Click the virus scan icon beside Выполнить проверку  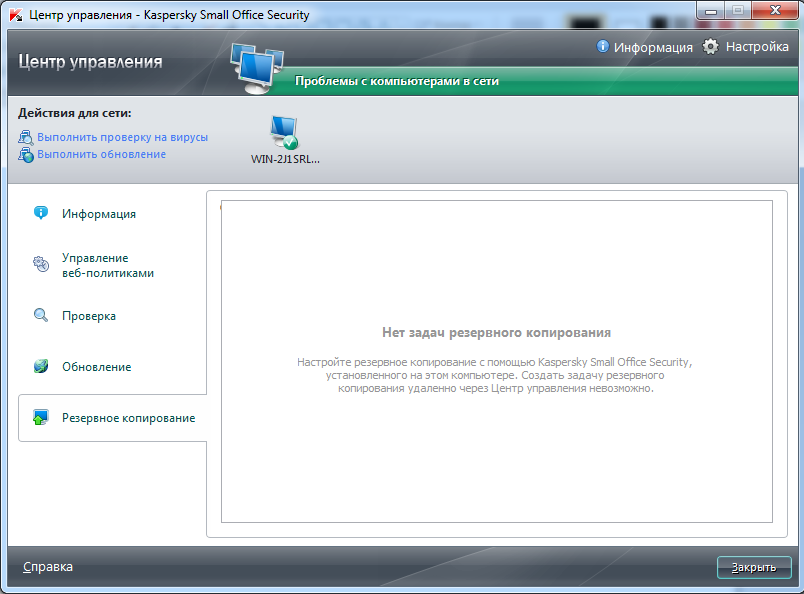tap(26, 137)
